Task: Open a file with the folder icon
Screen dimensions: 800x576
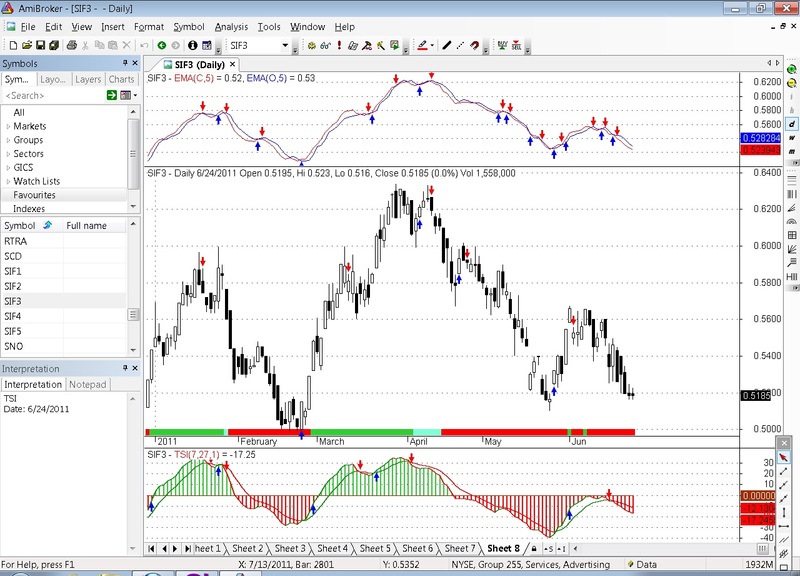Action: 27,45
